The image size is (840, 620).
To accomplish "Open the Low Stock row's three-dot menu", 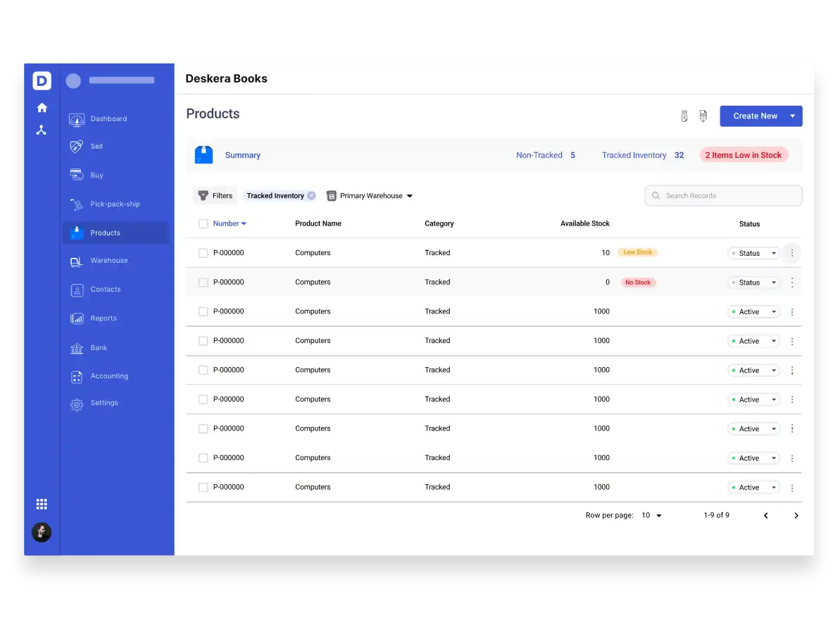I will (x=792, y=253).
